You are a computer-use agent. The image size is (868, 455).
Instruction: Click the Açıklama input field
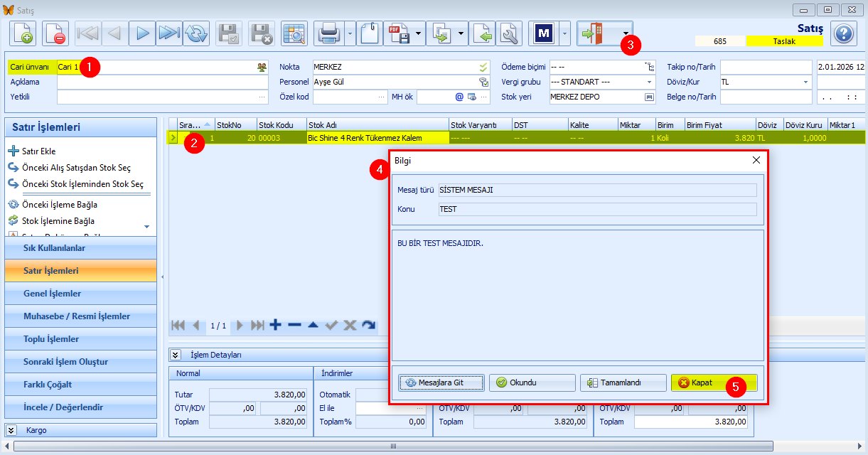pyautogui.click(x=163, y=82)
